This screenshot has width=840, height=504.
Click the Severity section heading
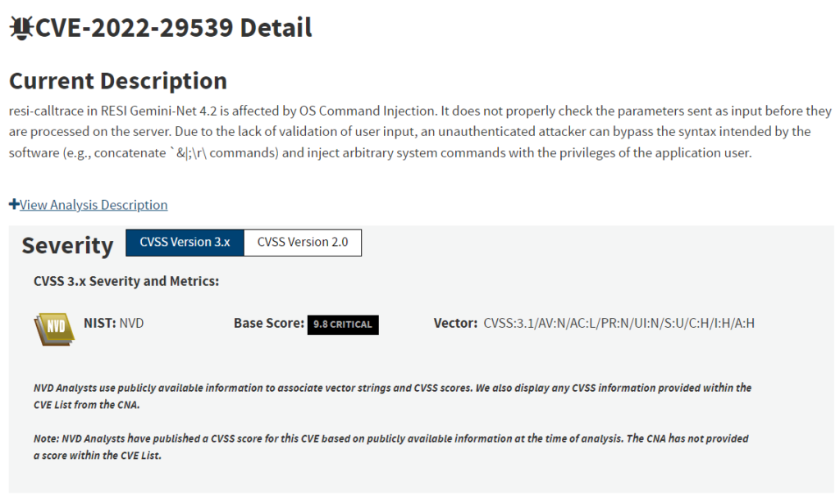(67, 246)
